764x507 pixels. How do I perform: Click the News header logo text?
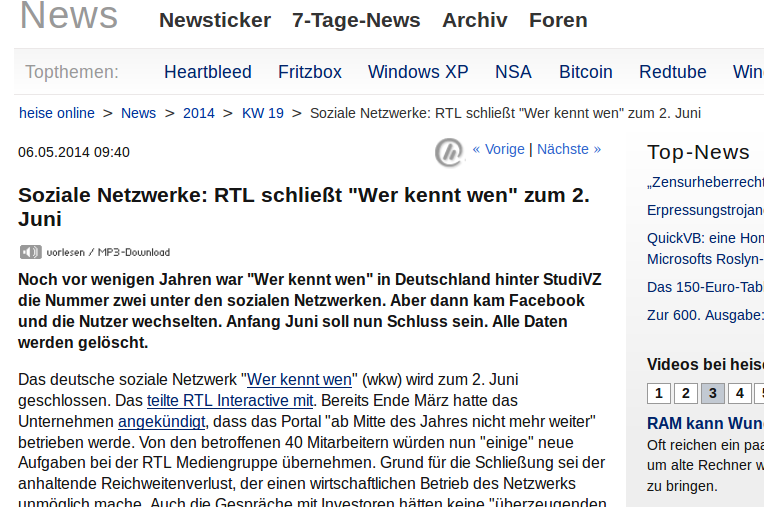pyautogui.click(x=69, y=16)
